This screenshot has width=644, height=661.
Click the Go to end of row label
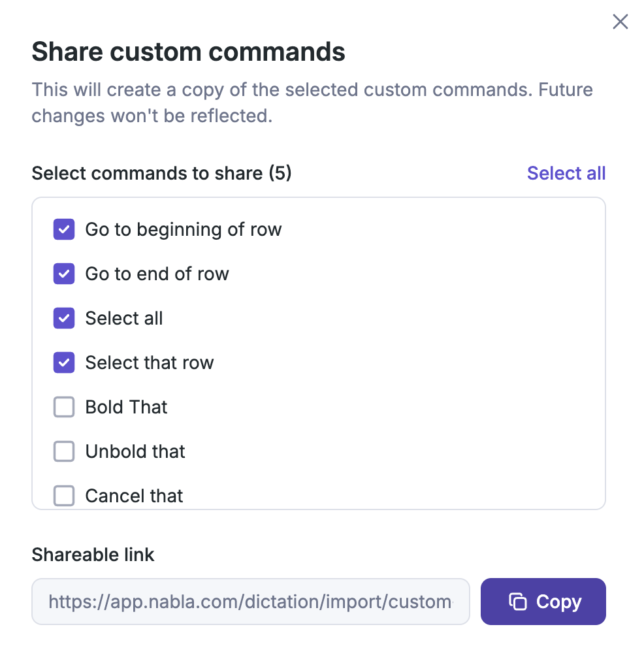(x=157, y=274)
